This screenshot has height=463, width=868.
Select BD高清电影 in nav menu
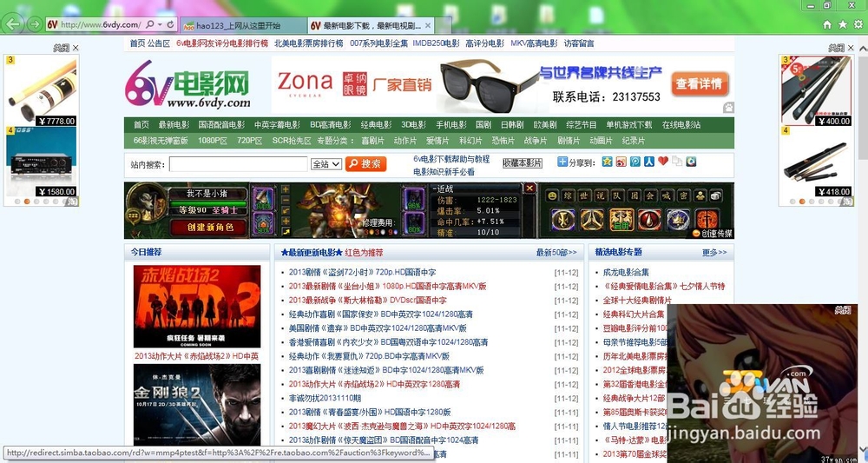pos(331,124)
